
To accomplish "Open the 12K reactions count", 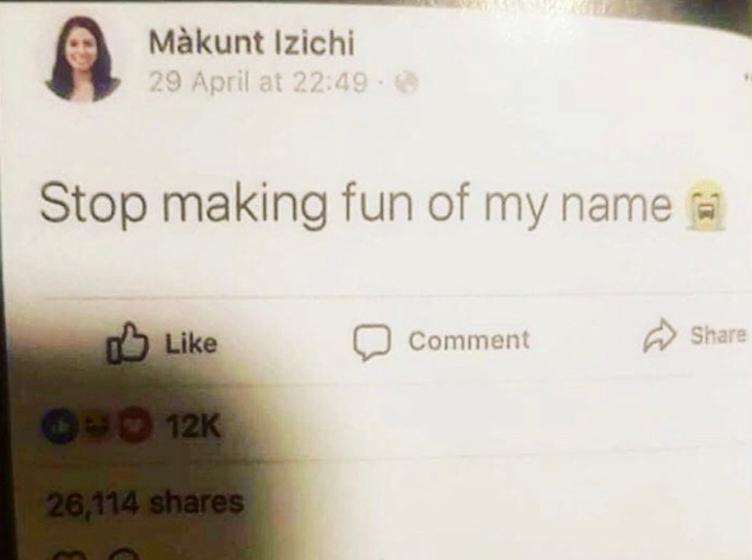I will (193, 426).
